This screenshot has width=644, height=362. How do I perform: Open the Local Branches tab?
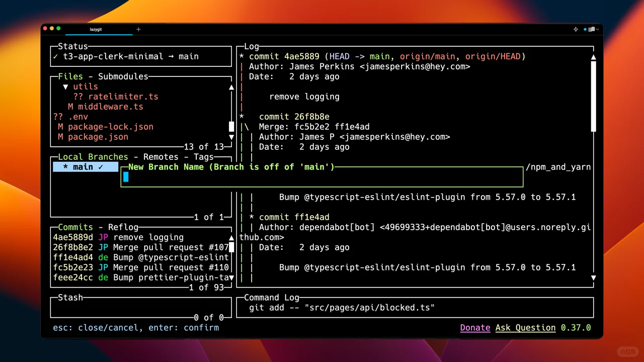click(x=93, y=157)
